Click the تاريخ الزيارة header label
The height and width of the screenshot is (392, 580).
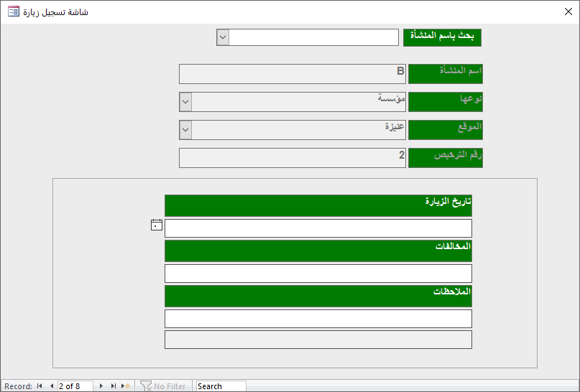pyautogui.click(x=318, y=206)
